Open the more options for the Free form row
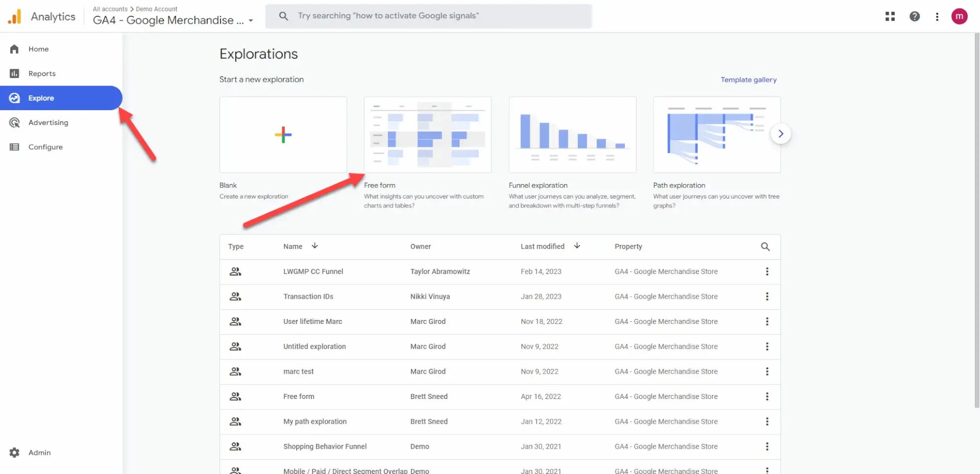The width and height of the screenshot is (980, 474). [767, 396]
